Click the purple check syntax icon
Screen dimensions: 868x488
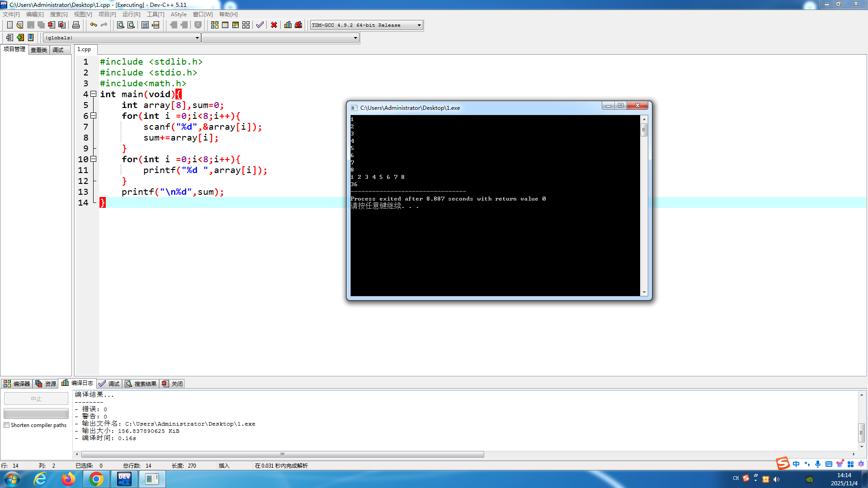click(259, 25)
